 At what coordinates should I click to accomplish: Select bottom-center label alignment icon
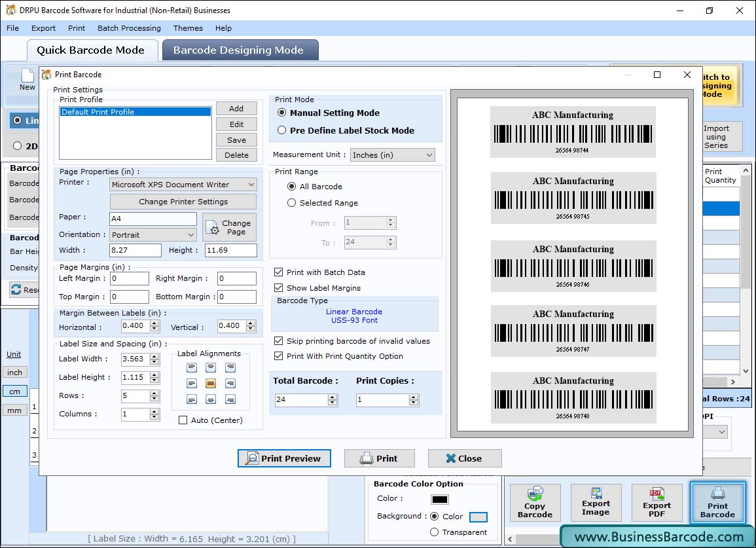[211, 399]
